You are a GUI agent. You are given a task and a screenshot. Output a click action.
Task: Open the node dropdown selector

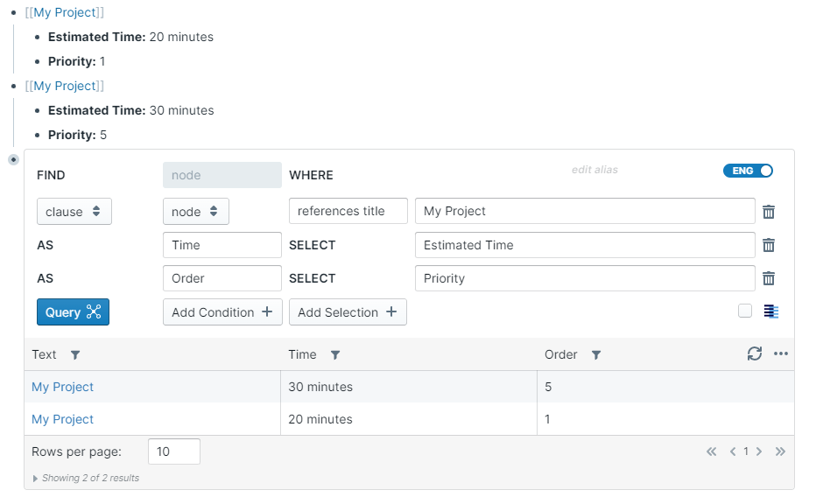[196, 212]
